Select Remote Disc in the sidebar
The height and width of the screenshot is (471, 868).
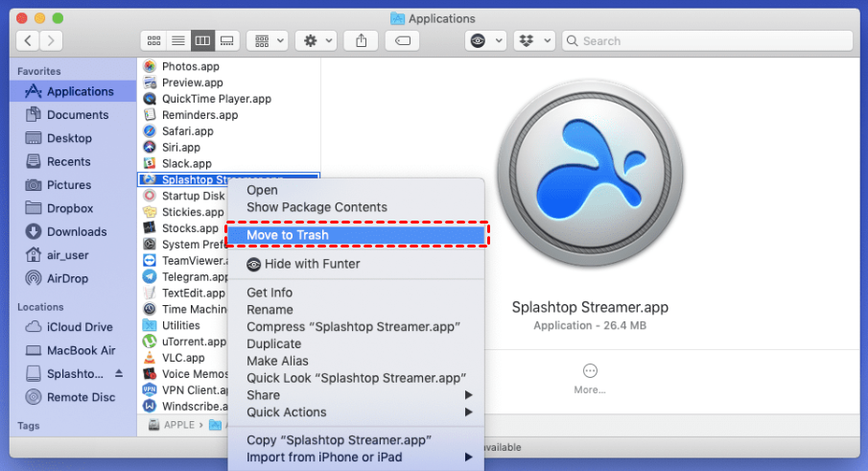tap(73, 397)
